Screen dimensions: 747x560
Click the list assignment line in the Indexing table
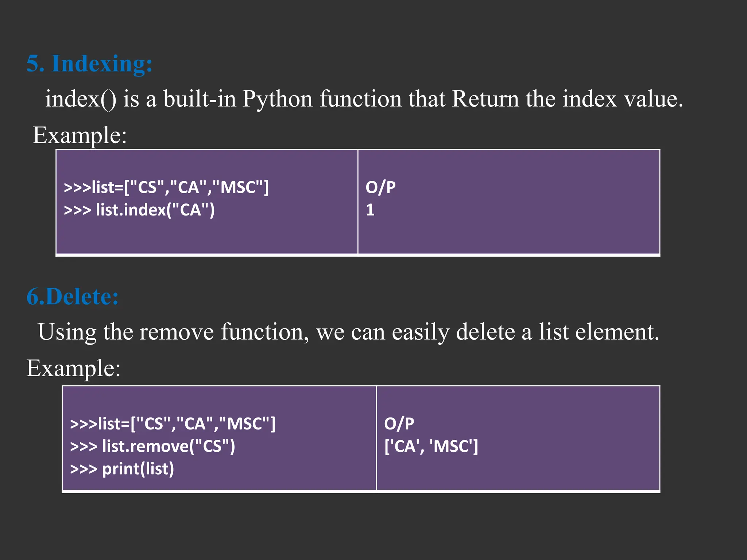[166, 187]
